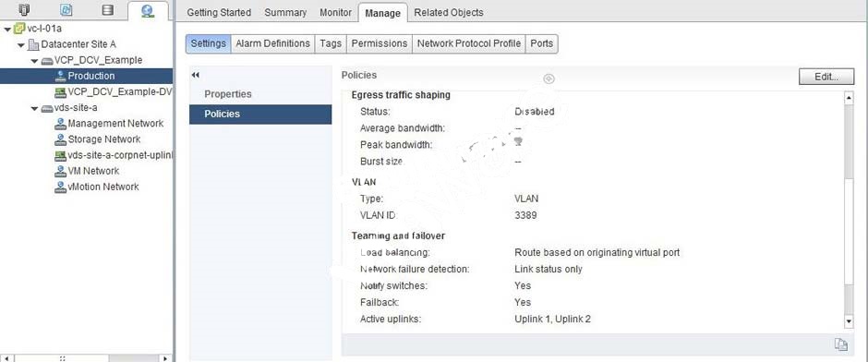Click the vMotion Network port group icon
This screenshot has width=868, height=362.
pyautogui.click(x=60, y=187)
